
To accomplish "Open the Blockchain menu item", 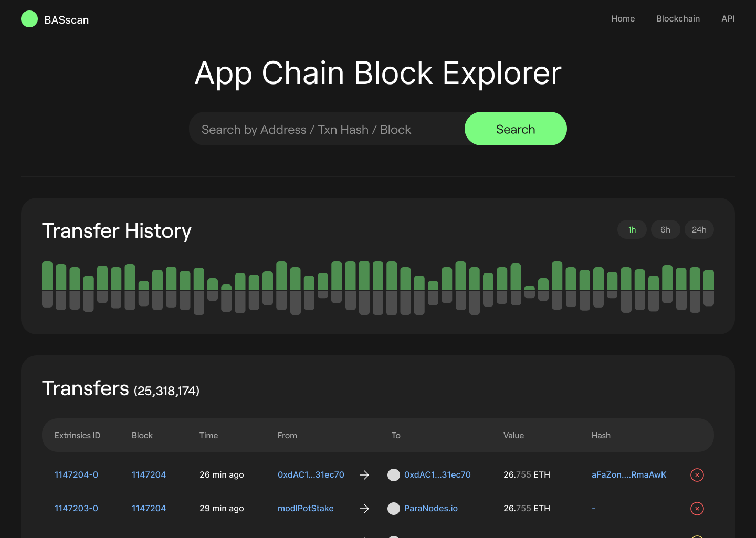I will pyautogui.click(x=678, y=19).
